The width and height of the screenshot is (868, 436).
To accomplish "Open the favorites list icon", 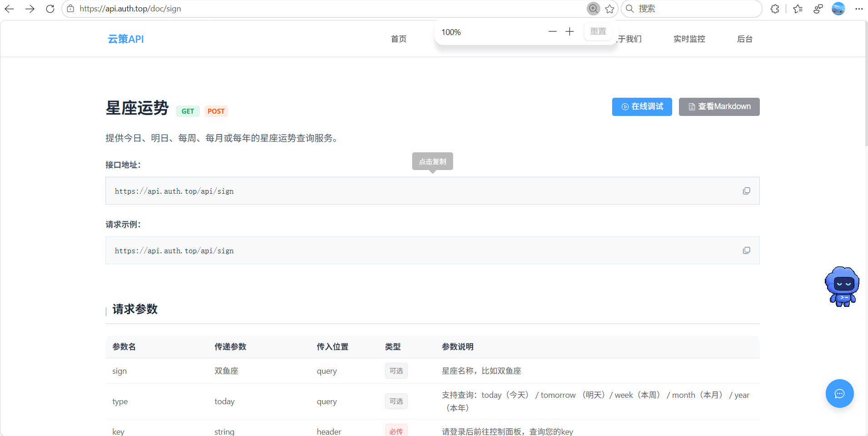I will (798, 9).
